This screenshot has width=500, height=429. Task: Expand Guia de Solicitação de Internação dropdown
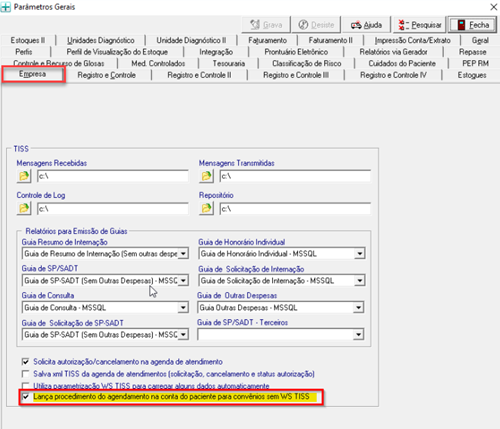pyautogui.click(x=359, y=281)
